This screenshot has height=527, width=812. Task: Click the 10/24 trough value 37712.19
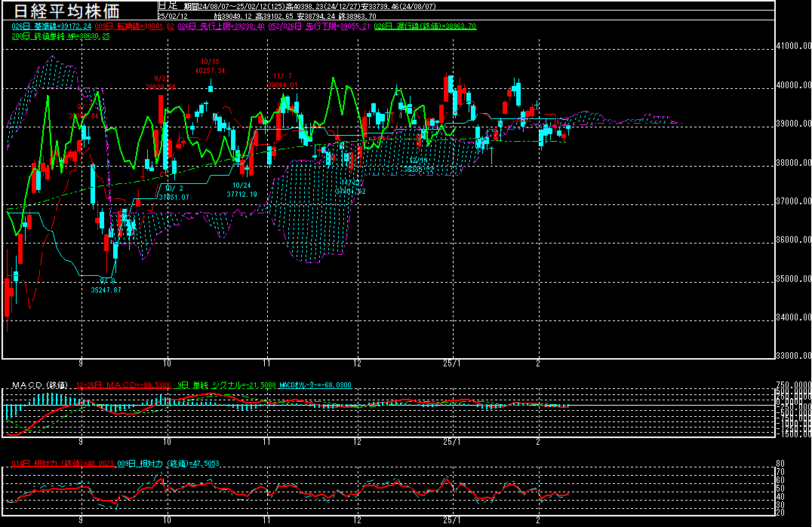tap(241, 195)
